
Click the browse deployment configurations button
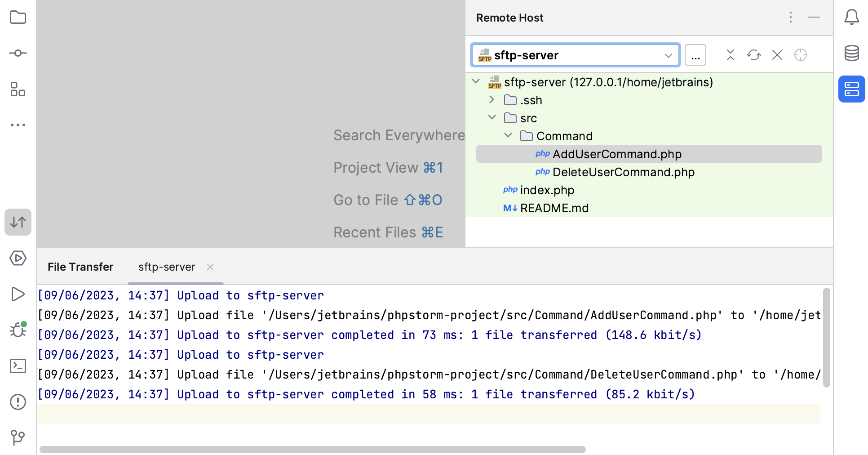coord(695,55)
